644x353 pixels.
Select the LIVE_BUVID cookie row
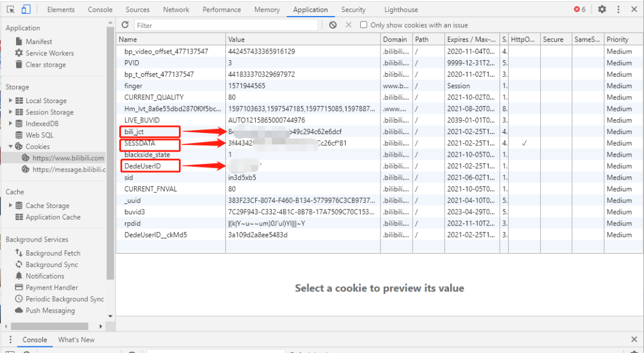coord(379,120)
